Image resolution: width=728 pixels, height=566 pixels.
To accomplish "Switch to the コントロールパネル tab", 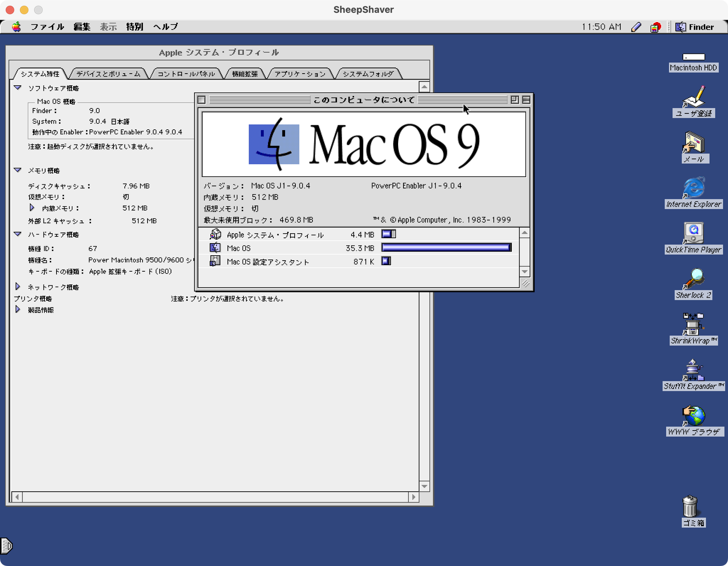I will tap(186, 74).
